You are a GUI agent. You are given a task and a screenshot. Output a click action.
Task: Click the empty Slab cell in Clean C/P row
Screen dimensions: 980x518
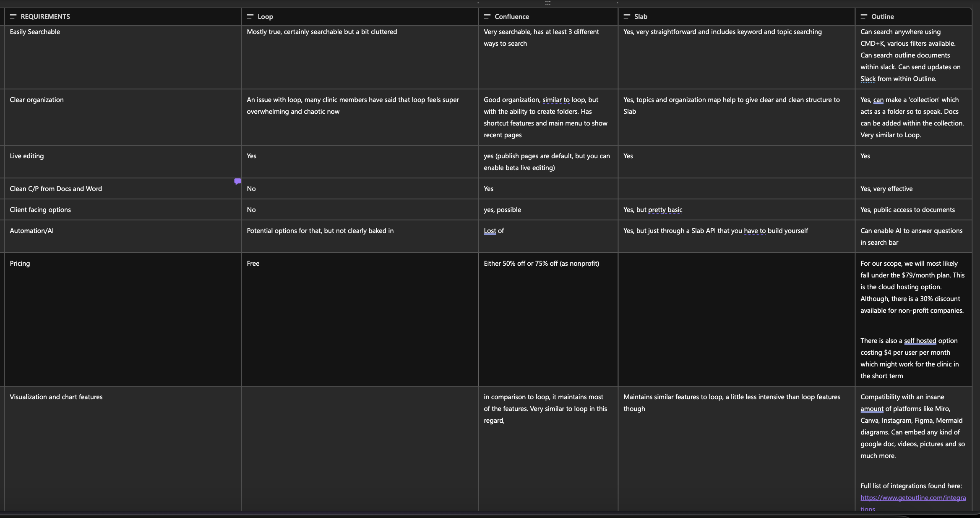pyautogui.click(x=737, y=188)
